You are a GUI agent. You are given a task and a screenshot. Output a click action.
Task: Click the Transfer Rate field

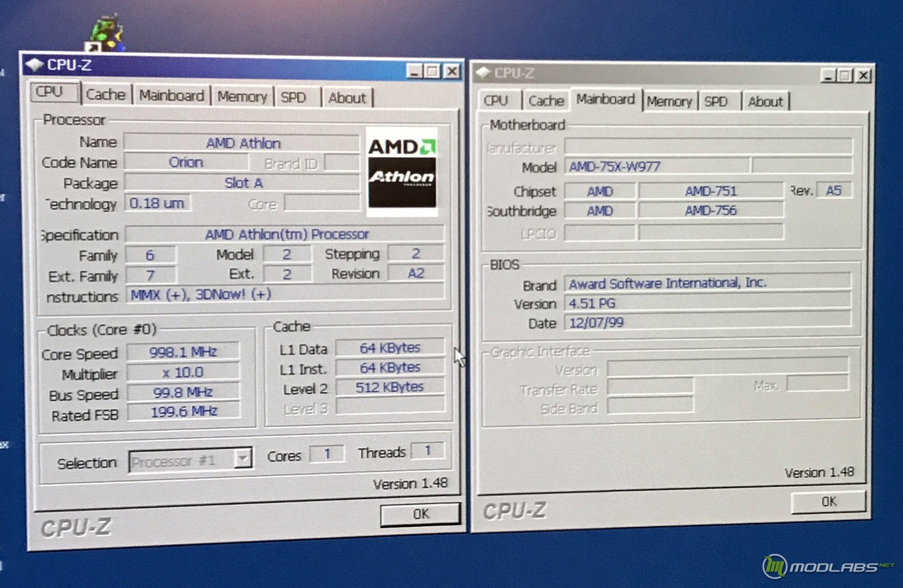click(x=650, y=386)
